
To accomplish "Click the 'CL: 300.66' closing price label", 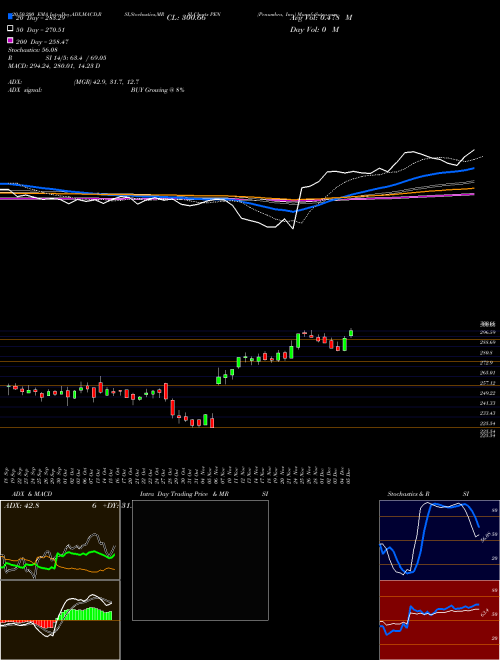I will pyautogui.click(x=186, y=18).
